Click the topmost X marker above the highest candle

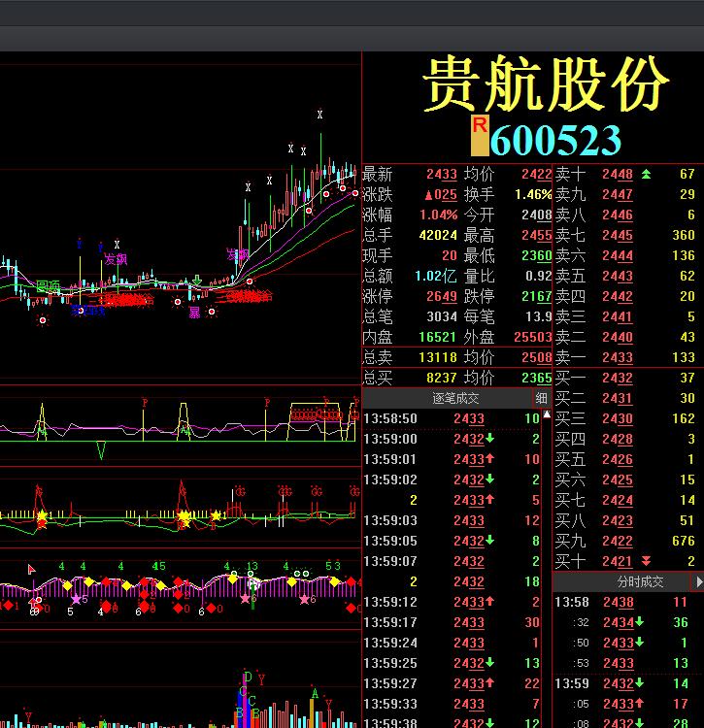pyautogui.click(x=320, y=114)
